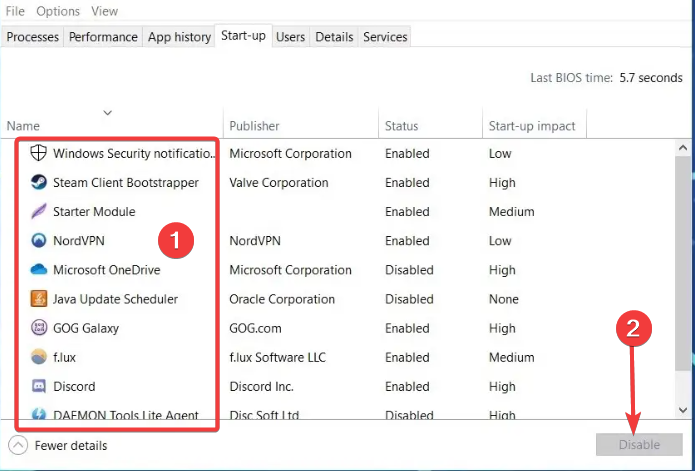The image size is (695, 471).
Task: Click None impact of Java Update Scheduler
Action: click(x=504, y=299)
